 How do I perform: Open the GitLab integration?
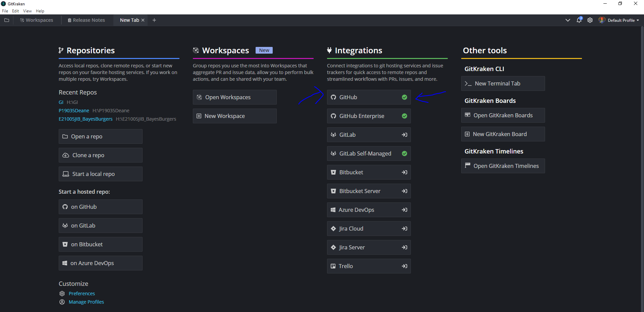pyautogui.click(x=369, y=135)
